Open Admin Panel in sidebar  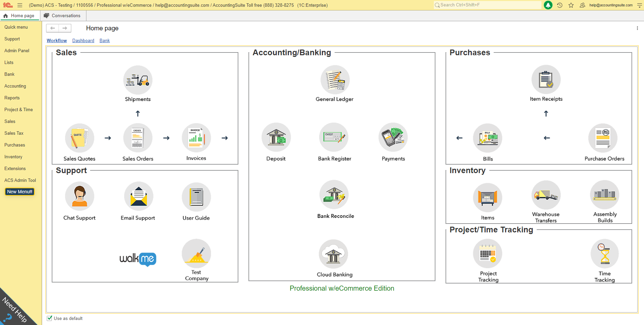coord(17,51)
